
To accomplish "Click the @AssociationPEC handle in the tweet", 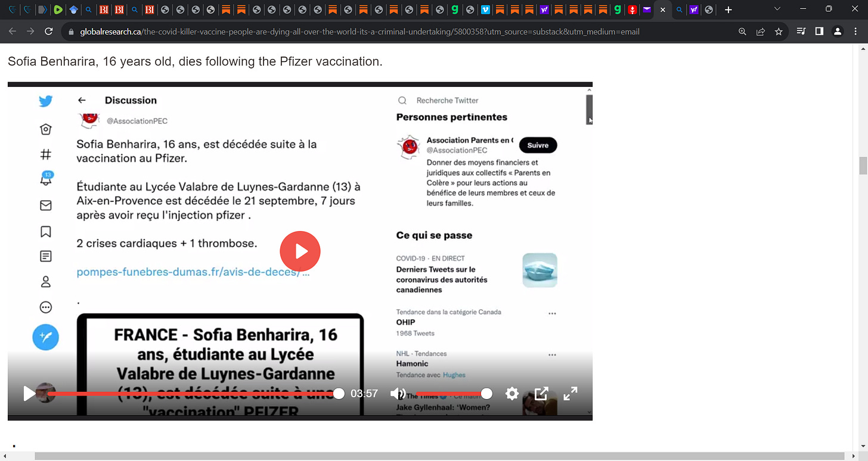I will click(x=137, y=121).
